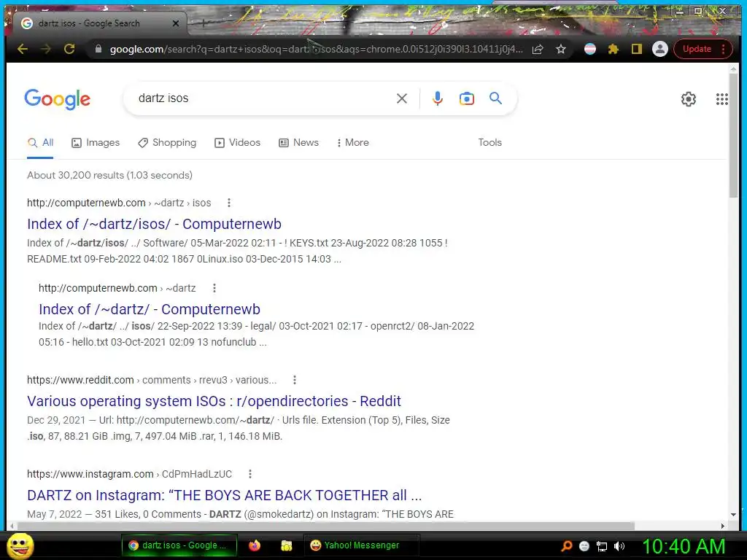Open a new tab with plus button

(x=204, y=23)
